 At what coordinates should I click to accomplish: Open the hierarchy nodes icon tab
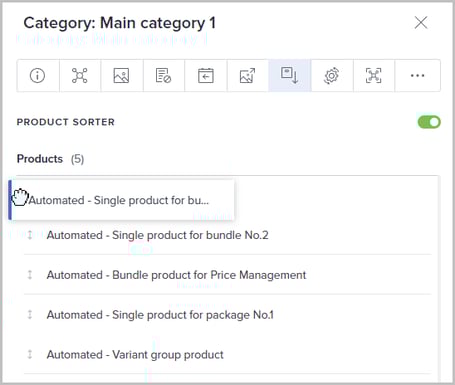(x=80, y=76)
